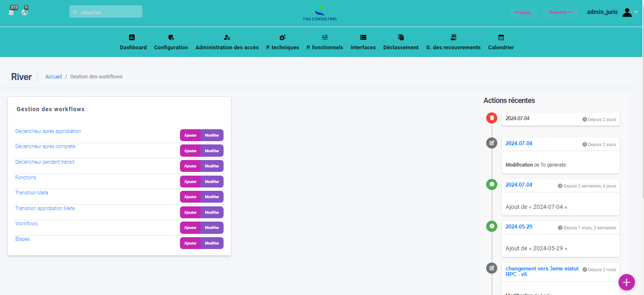Image resolution: width=644 pixels, height=295 pixels.
Task: Click the P. techniques gears icon
Action: point(282,37)
